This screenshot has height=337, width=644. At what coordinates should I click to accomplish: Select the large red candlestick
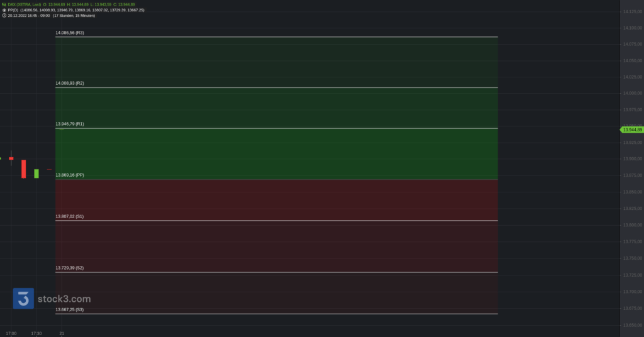(24, 168)
